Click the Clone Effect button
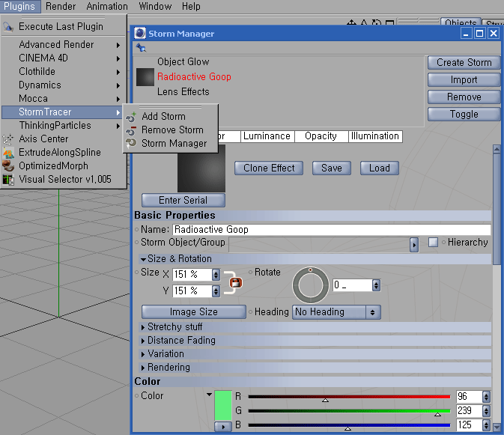This screenshot has width=504, height=435. 269,168
